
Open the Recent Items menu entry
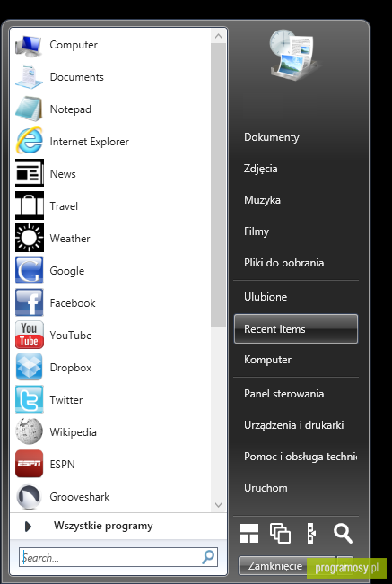pyautogui.click(x=296, y=328)
